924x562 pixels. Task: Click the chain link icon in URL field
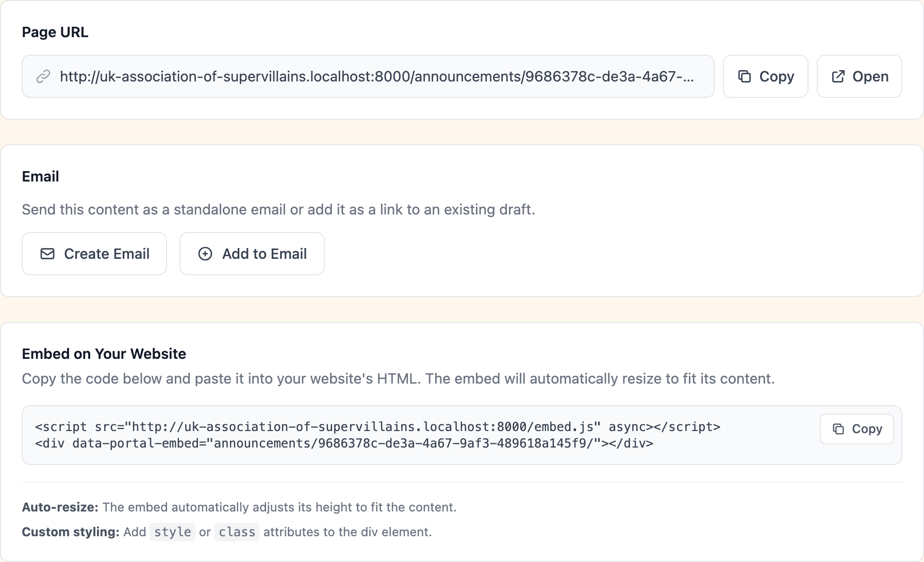[x=43, y=76]
